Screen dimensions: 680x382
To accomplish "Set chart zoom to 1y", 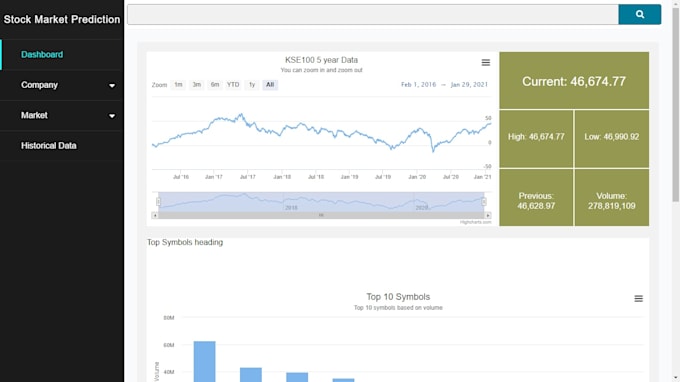I will coord(252,85).
